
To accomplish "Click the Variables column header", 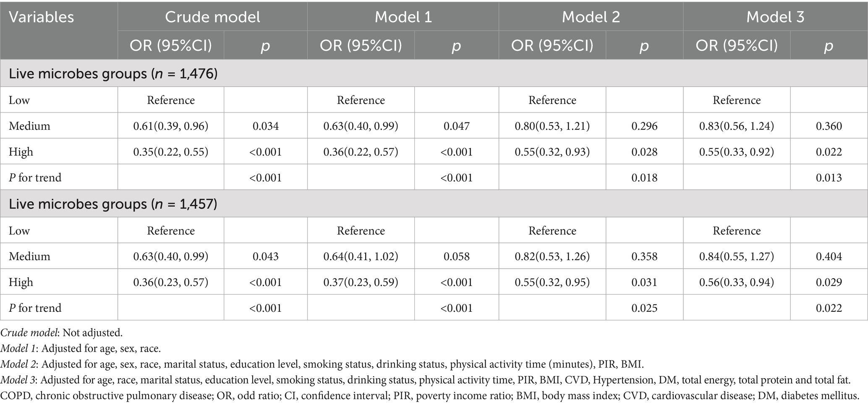I will 41,17.
